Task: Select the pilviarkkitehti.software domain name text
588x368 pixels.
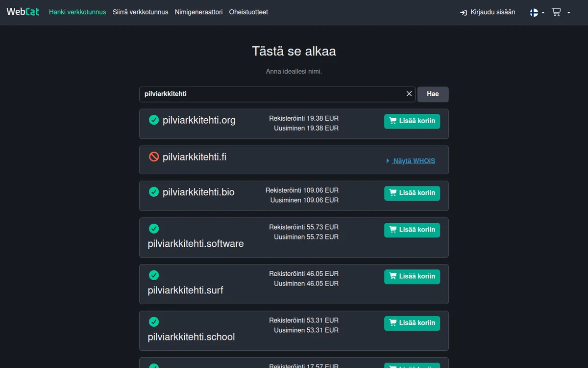Action: (196, 244)
